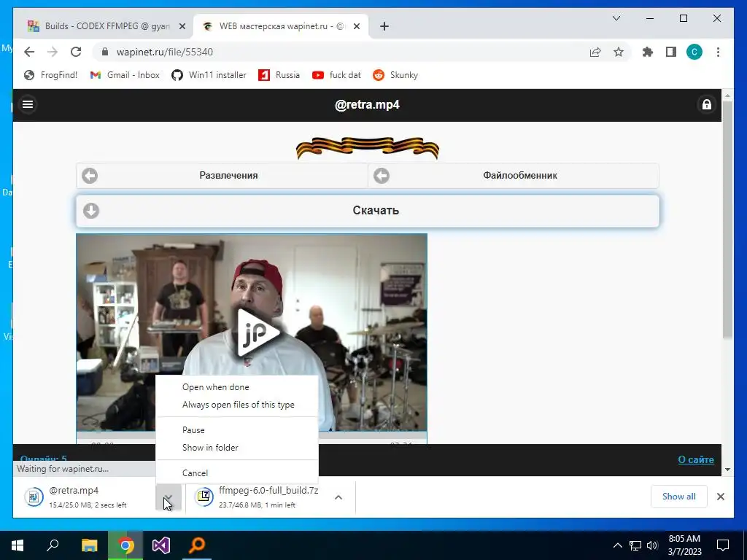
Task: Click the page vertical scrollbar thumb
Action: click(x=727, y=219)
